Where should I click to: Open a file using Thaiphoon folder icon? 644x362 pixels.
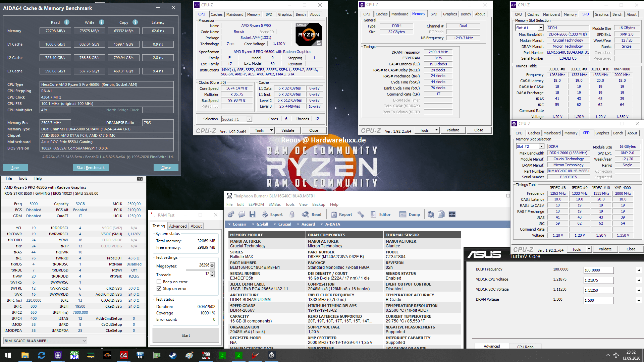pyautogui.click(x=241, y=215)
